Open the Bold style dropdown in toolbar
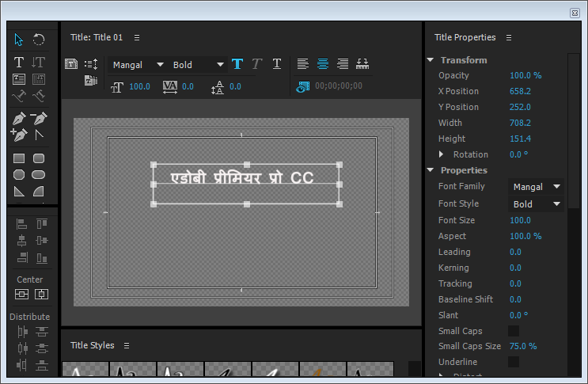 pyautogui.click(x=199, y=65)
